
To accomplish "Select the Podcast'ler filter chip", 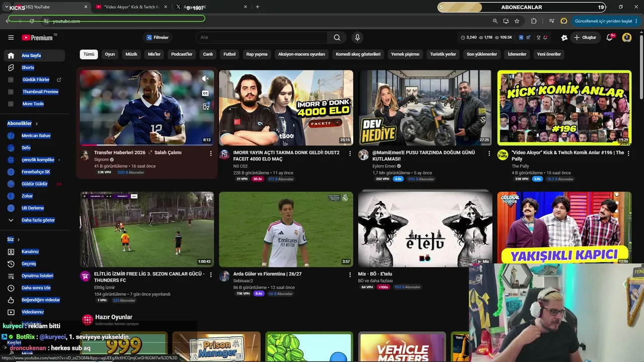I will pos(182,54).
